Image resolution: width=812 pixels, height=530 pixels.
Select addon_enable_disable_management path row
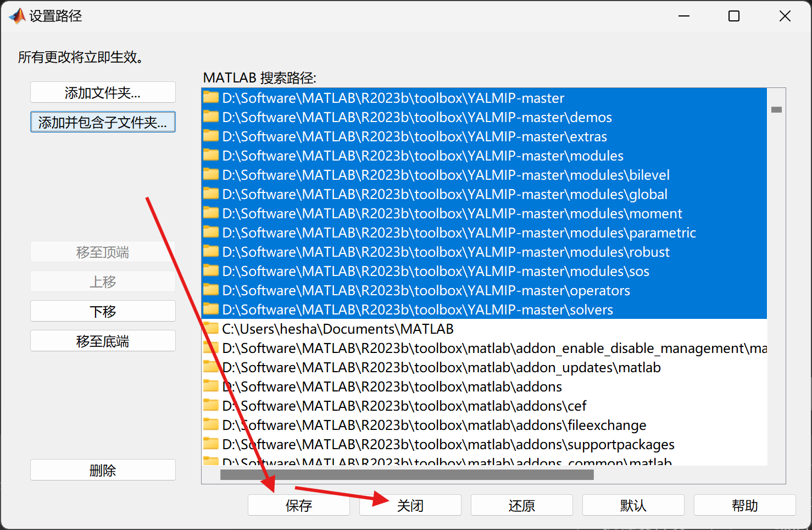[x=484, y=348]
